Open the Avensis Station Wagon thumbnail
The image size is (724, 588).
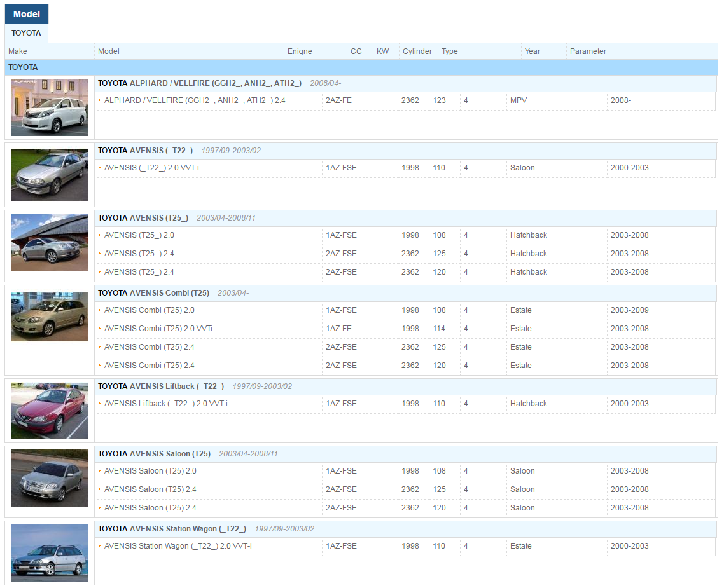point(50,552)
